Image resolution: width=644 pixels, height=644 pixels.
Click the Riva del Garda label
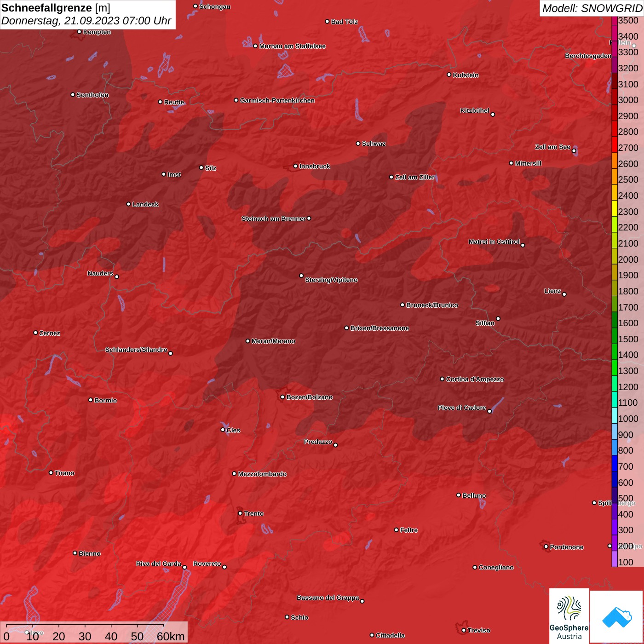tap(159, 563)
